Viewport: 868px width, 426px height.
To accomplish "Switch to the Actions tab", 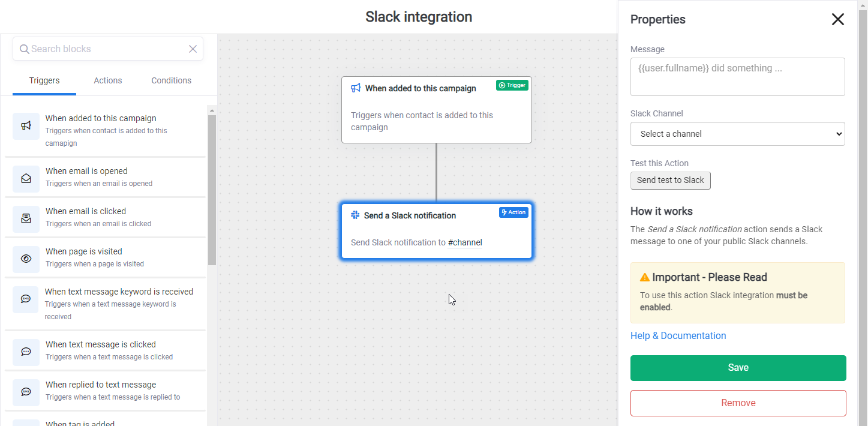I will (x=108, y=81).
